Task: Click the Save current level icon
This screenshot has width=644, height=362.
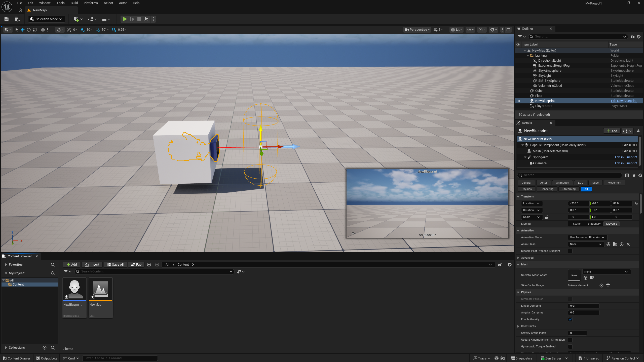Action: click(7, 19)
